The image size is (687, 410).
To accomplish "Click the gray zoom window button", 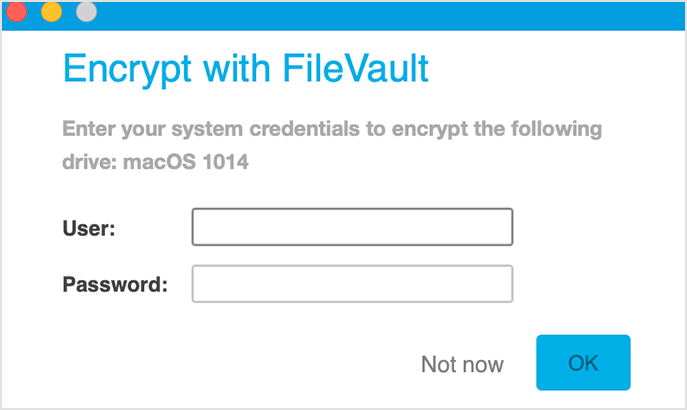I will tap(86, 12).
